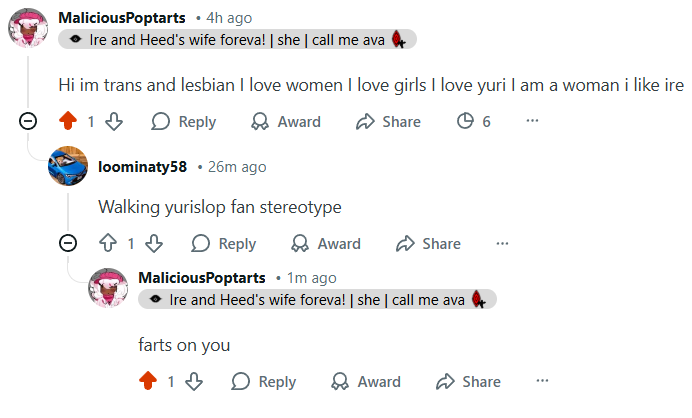692x418 pixels.
Task: Open loominaty58's profile avatar
Action: pyautogui.click(x=68, y=167)
